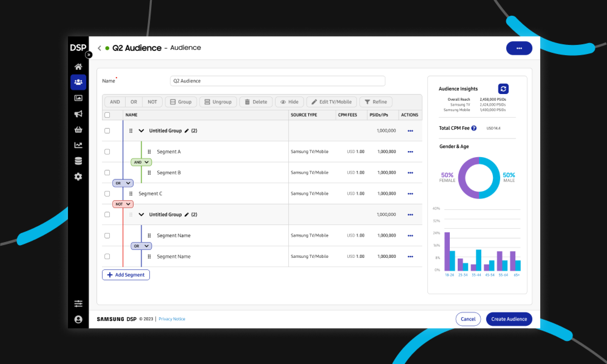Click the Total CPM Fee help icon
The image size is (607, 364).
(474, 128)
